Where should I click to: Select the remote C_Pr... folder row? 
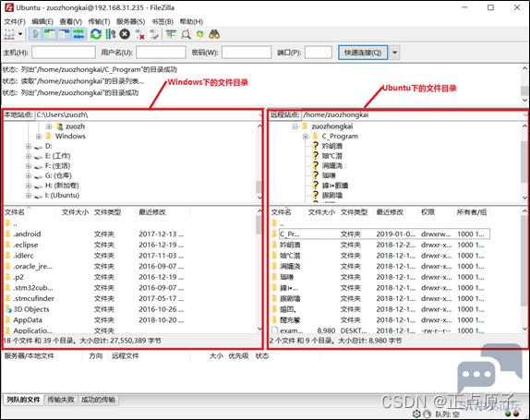click(380, 234)
